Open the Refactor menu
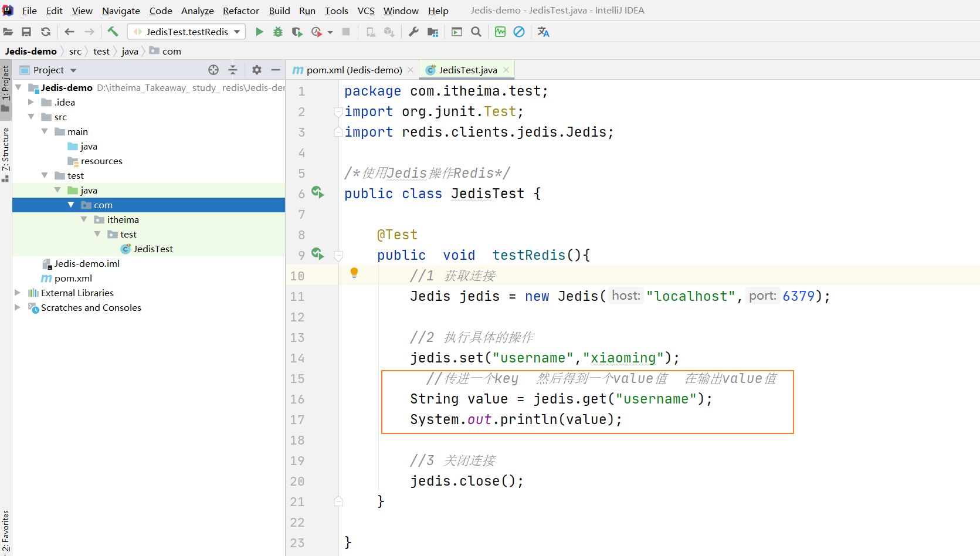This screenshot has height=556, width=980. (x=240, y=11)
